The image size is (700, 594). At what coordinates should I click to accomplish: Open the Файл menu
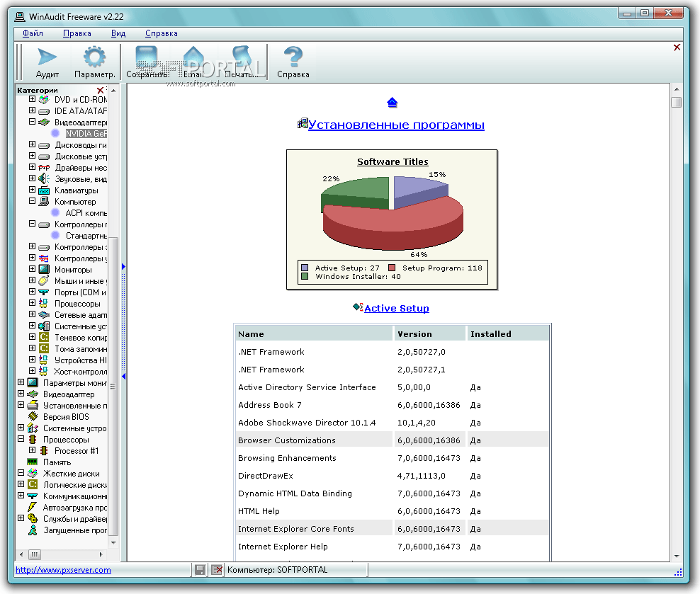(33, 33)
